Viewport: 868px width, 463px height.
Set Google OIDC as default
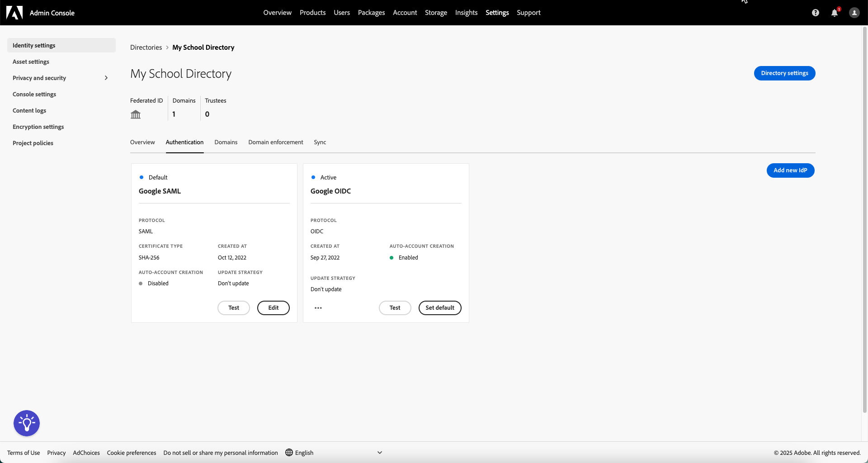[440, 308]
